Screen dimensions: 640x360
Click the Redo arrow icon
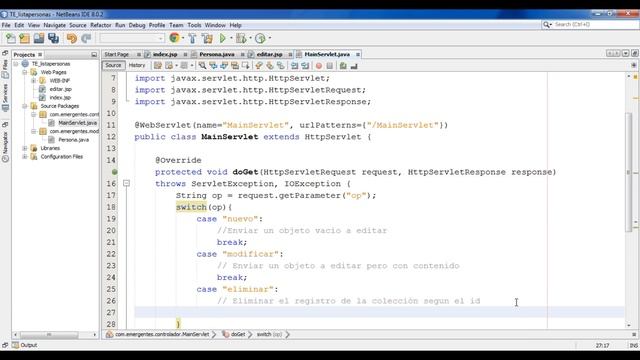(x=86, y=38)
